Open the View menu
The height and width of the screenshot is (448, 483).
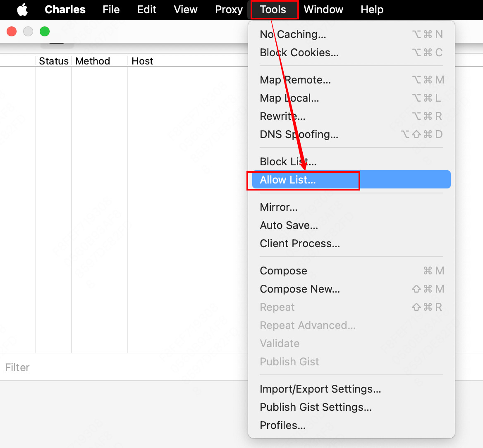click(185, 10)
